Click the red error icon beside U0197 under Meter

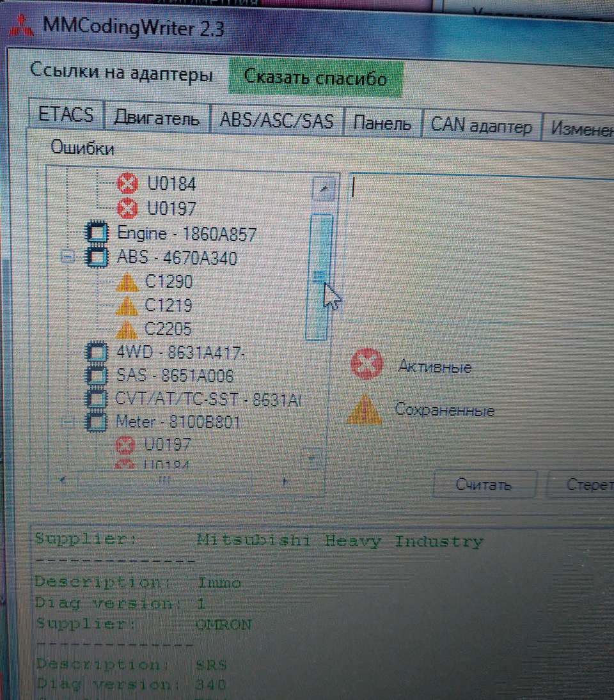point(125,445)
